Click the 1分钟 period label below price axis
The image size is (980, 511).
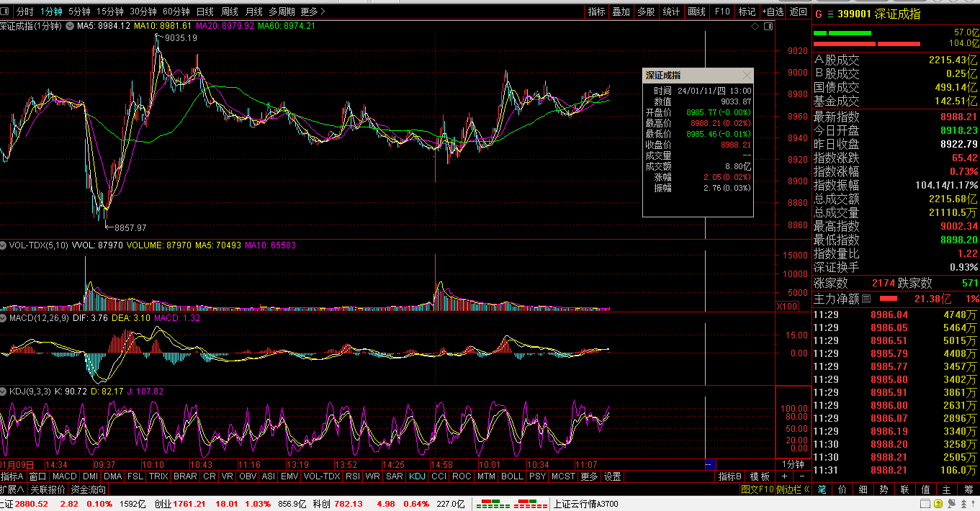click(793, 464)
